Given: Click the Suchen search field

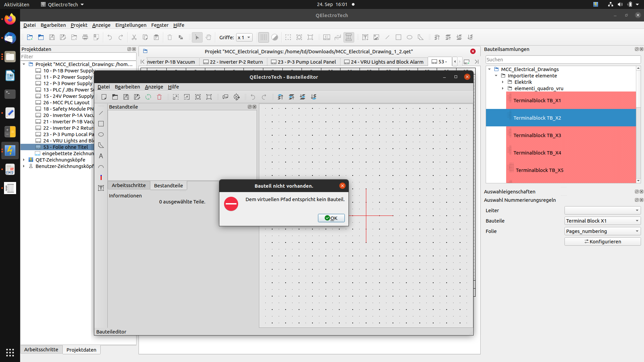Looking at the screenshot, I should point(563,60).
